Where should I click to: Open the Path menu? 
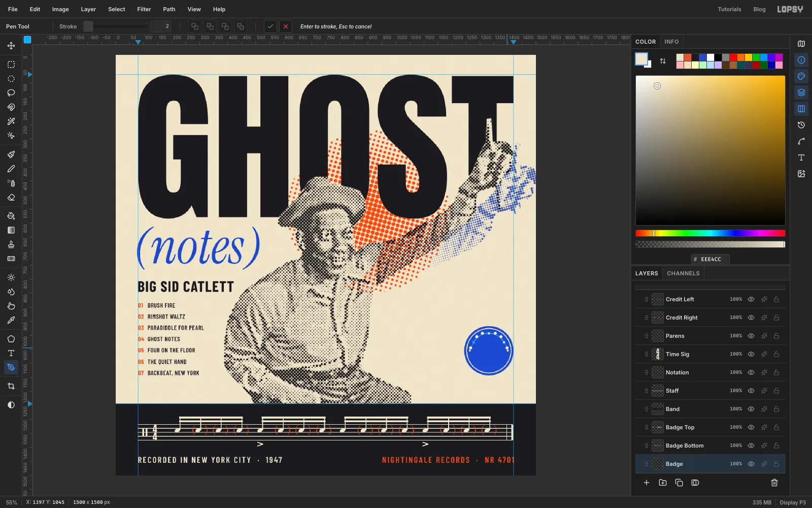[x=169, y=9]
